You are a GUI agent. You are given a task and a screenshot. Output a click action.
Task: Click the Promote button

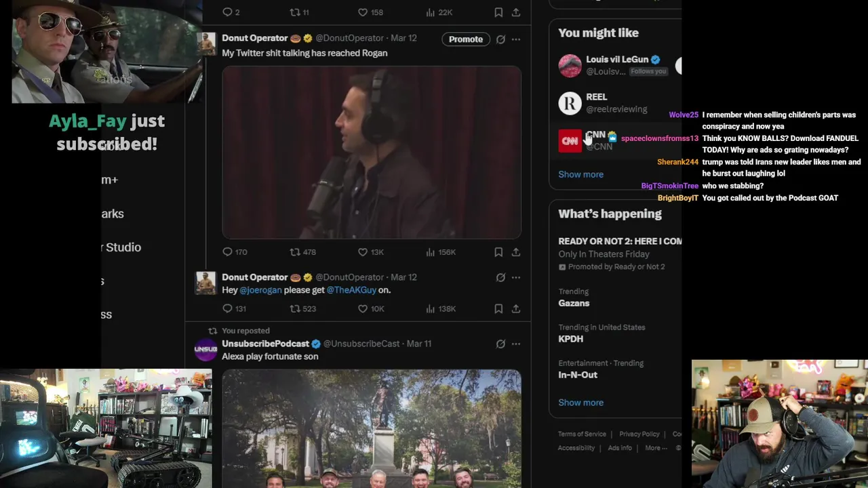466,39
